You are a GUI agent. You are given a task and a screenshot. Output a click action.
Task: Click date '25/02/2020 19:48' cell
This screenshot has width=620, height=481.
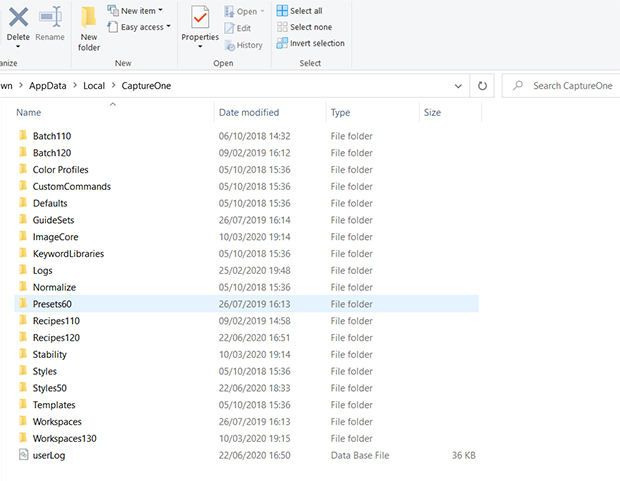[255, 271]
